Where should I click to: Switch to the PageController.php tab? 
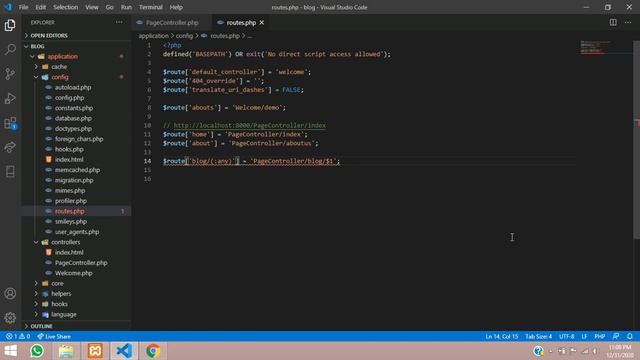click(172, 22)
